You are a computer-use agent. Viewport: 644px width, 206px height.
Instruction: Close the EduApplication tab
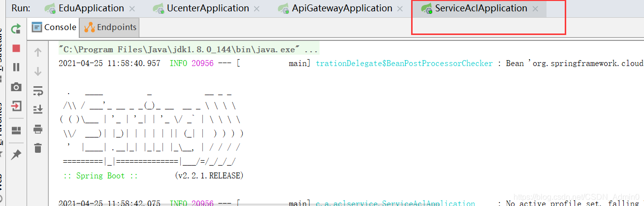click(x=132, y=9)
